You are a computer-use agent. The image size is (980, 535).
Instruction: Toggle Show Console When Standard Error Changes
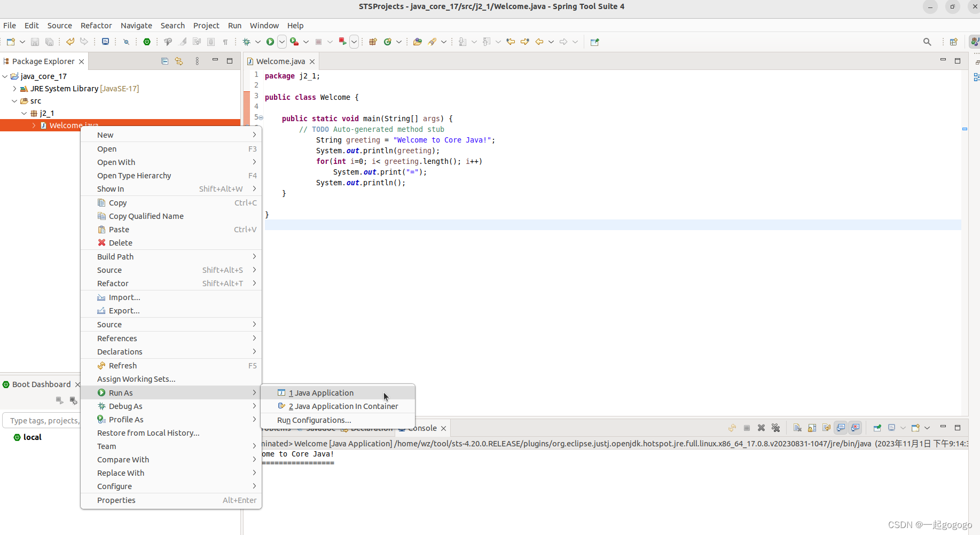click(x=855, y=428)
